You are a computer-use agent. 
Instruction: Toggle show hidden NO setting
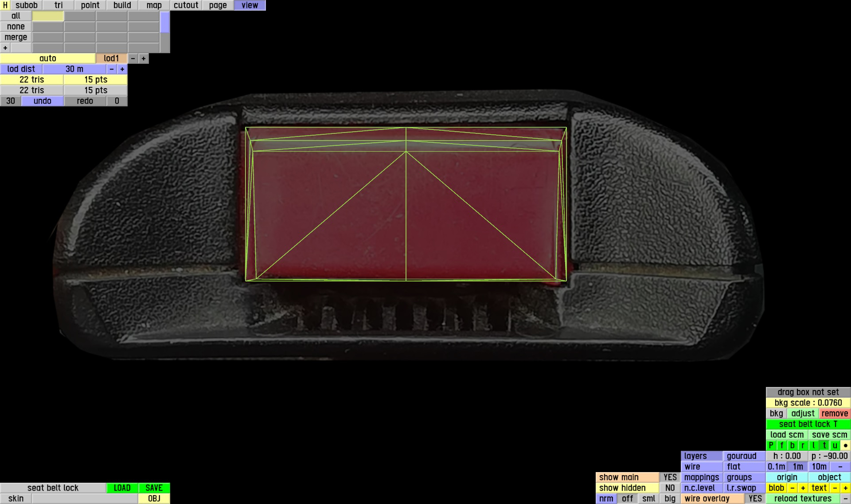670,488
